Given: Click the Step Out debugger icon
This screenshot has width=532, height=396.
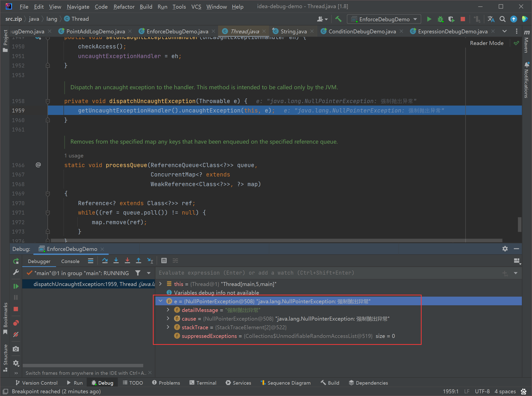Looking at the screenshot, I should point(139,261).
